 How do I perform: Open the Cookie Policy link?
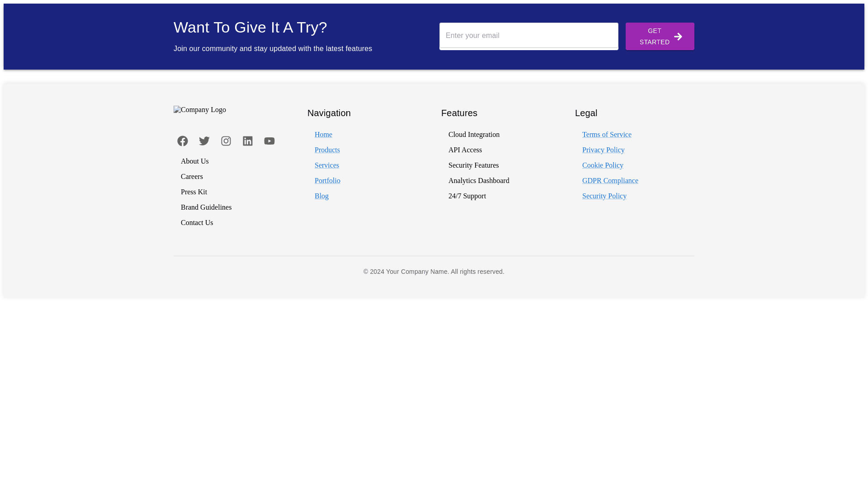pyautogui.click(x=603, y=165)
